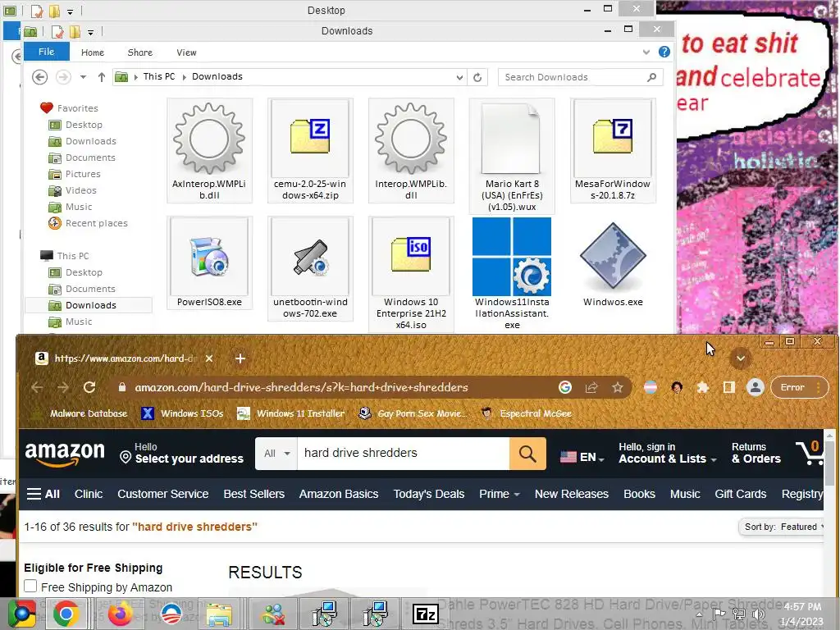Screen dimensions: 840x630
Task: Select the Windwos.exe diamond icon
Action: (613, 257)
